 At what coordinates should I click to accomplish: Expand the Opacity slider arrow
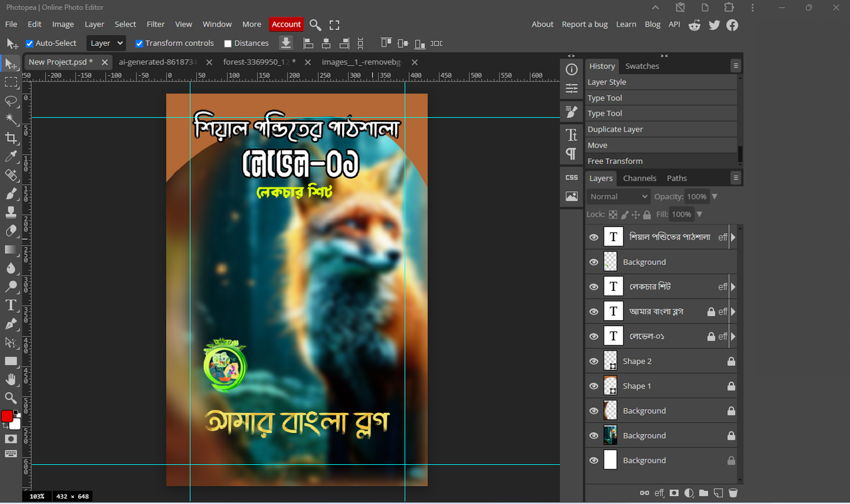tap(715, 197)
